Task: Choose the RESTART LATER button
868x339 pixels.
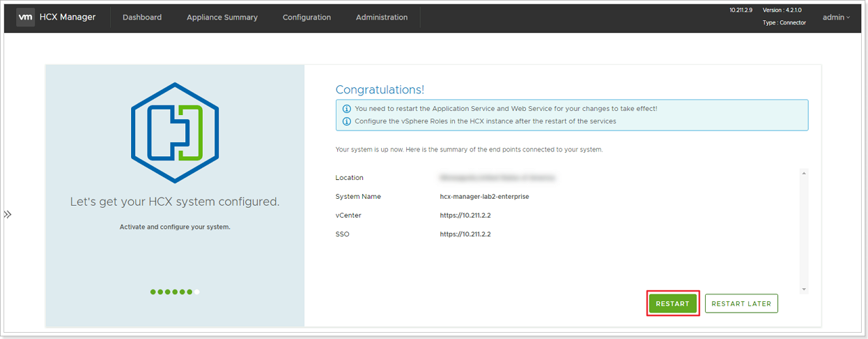Action: 741,303
